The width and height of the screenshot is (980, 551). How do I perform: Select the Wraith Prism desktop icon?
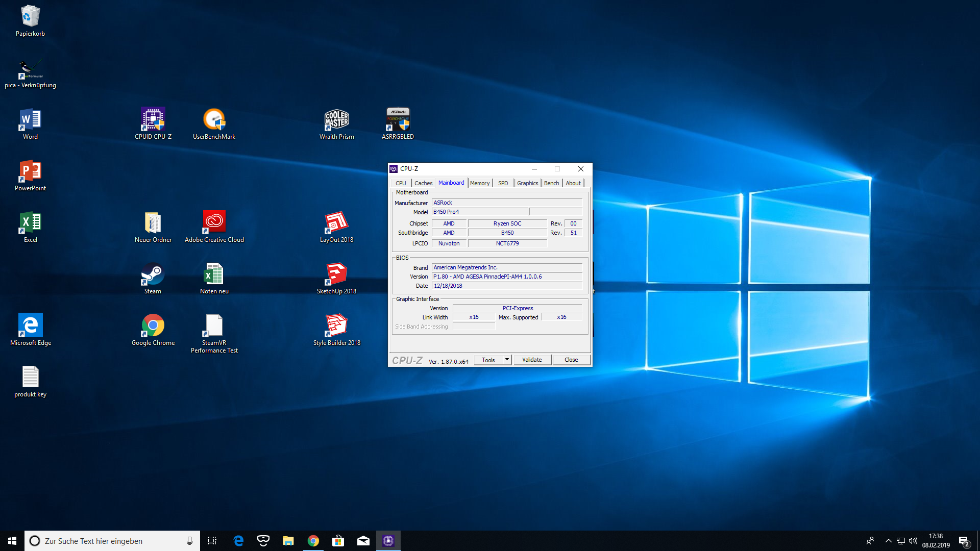pos(336,124)
